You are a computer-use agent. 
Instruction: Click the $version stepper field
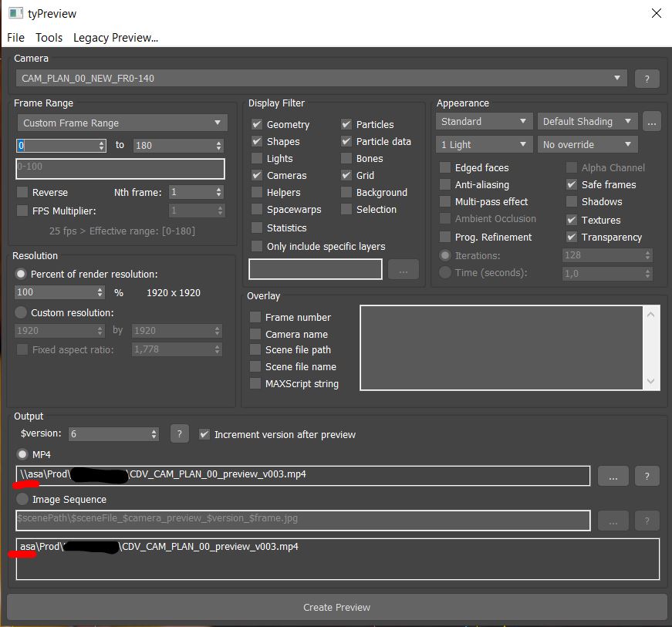tap(113, 434)
